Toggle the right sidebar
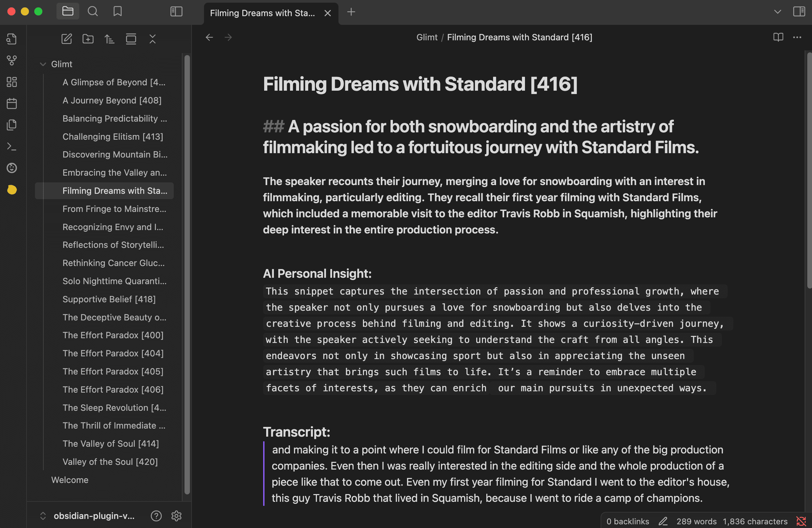The height and width of the screenshot is (528, 812). pos(799,12)
